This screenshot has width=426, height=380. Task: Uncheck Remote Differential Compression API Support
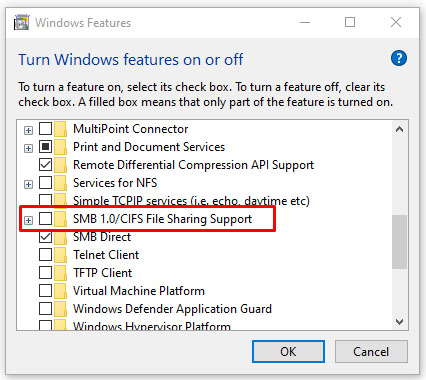pos(45,165)
